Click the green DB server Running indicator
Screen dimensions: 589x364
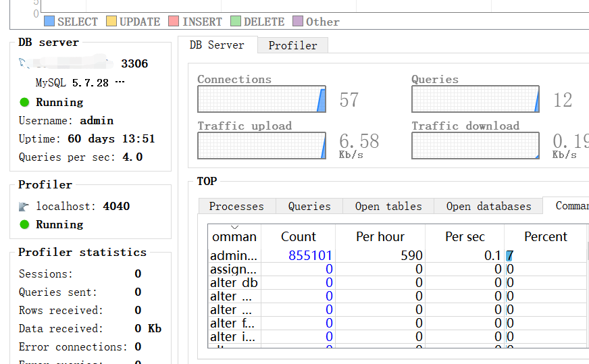click(24, 103)
